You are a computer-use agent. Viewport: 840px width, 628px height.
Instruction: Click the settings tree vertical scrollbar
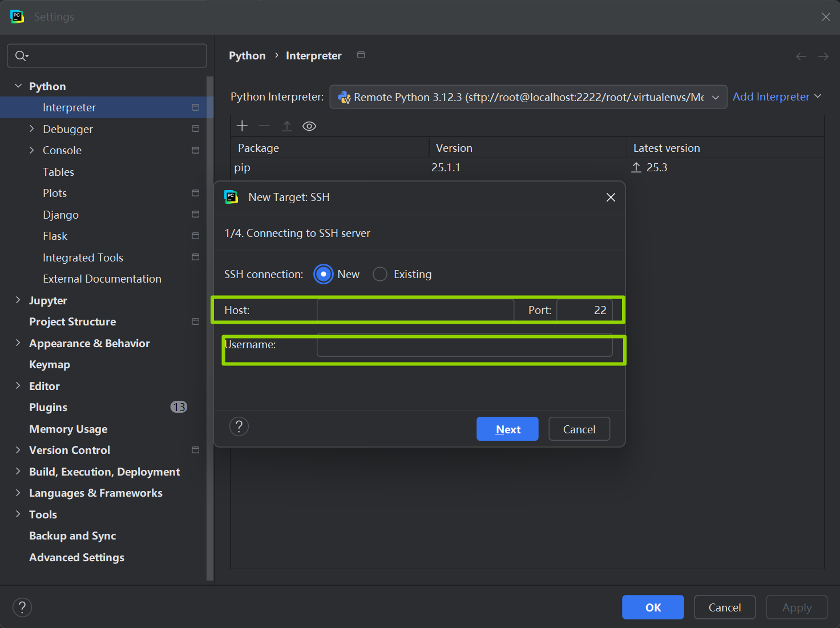[x=209, y=328]
